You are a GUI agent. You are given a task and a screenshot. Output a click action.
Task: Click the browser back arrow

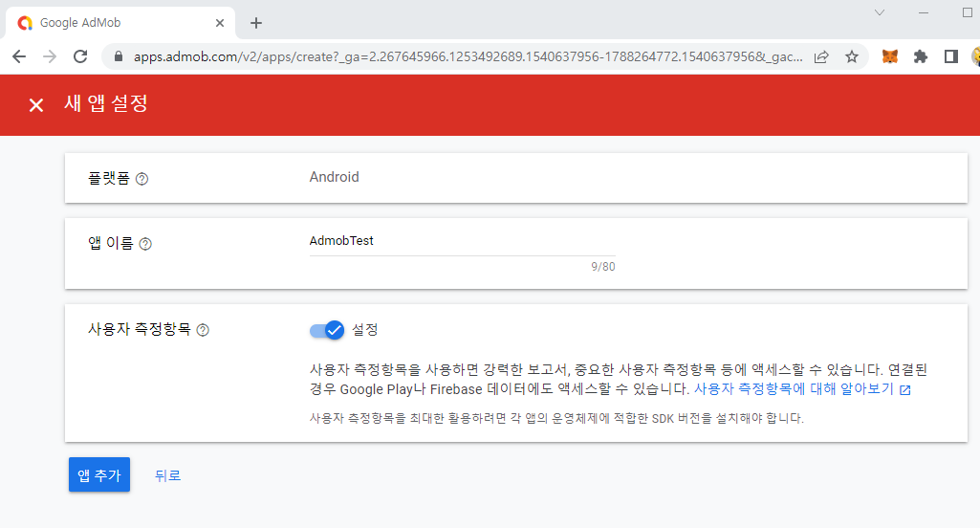pos(19,57)
